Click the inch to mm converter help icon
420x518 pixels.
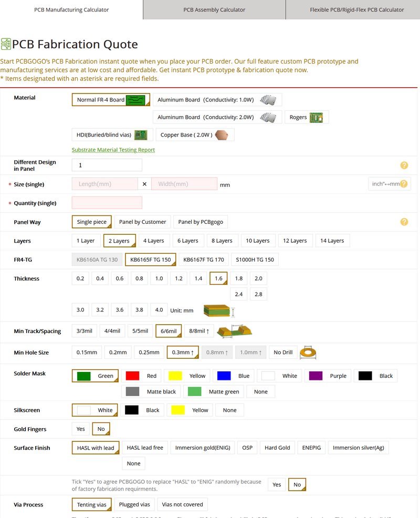tap(404, 184)
